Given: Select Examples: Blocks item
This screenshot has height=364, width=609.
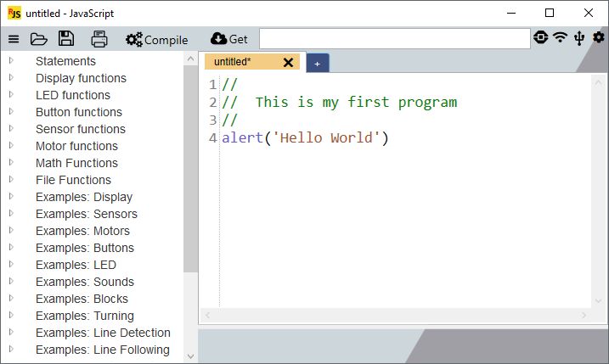Looking at the screenshot, I should tap(82, 299).
